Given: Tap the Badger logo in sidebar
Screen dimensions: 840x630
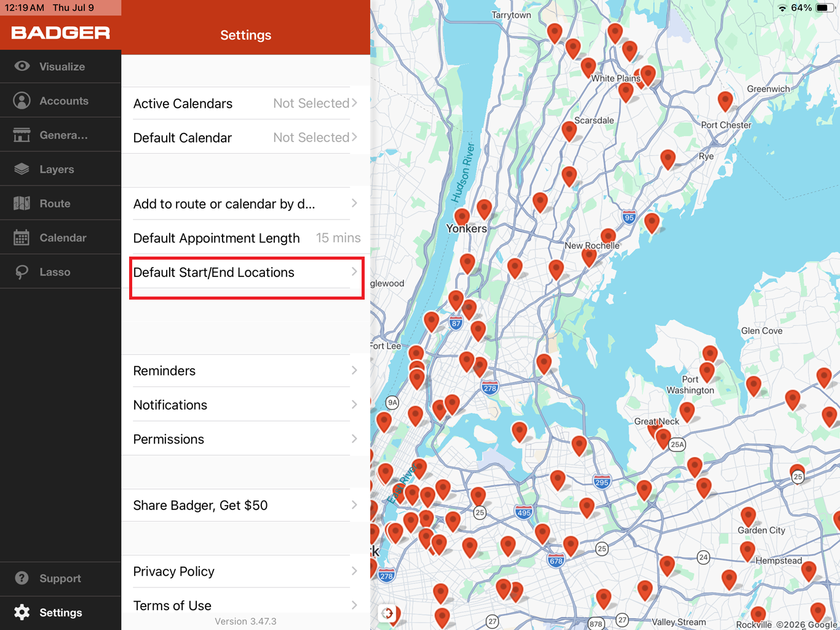Looking at the screenshot, I should [60, 33].
